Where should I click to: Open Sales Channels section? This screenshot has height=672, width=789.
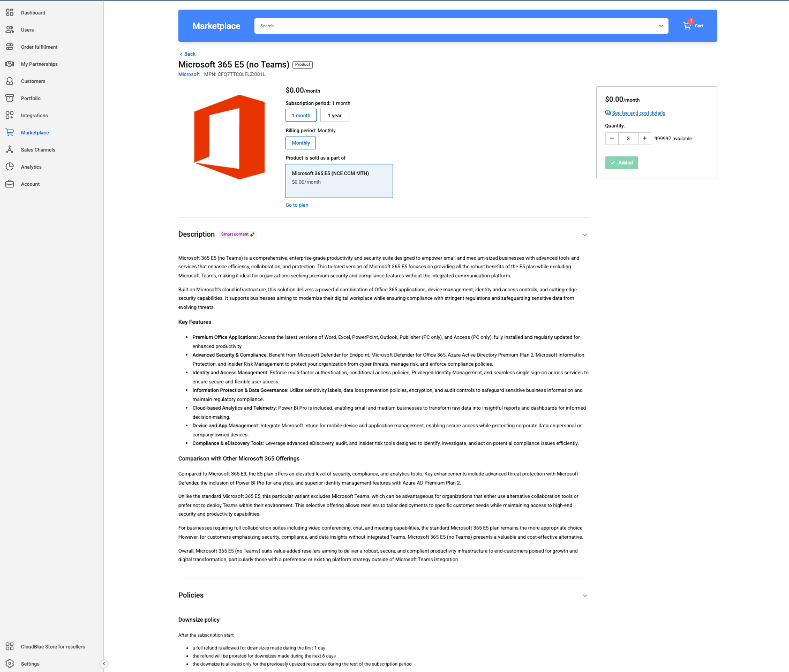click(x=38, y=149)
